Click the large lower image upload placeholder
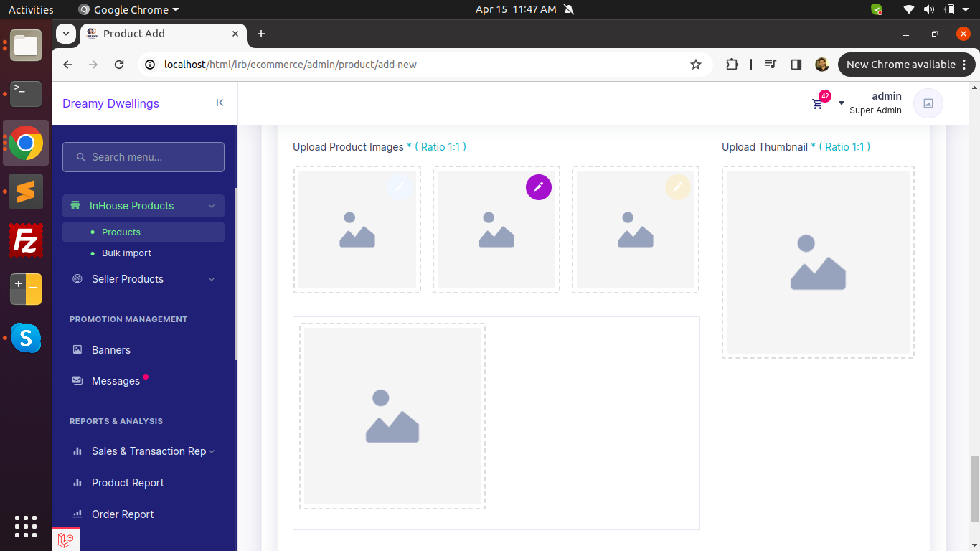The height and width of the screenshot is (551, 980). coord(392,416)
